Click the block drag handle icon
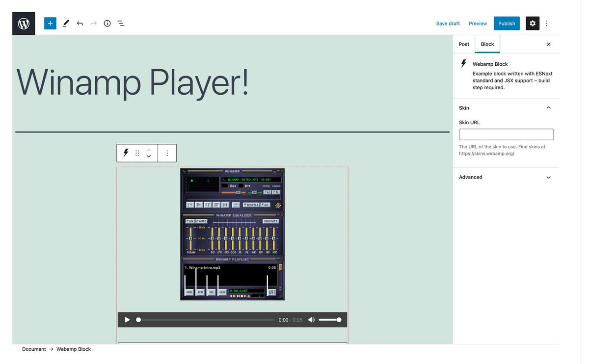Viewport: 589px width, 364px height. (137, 153)
